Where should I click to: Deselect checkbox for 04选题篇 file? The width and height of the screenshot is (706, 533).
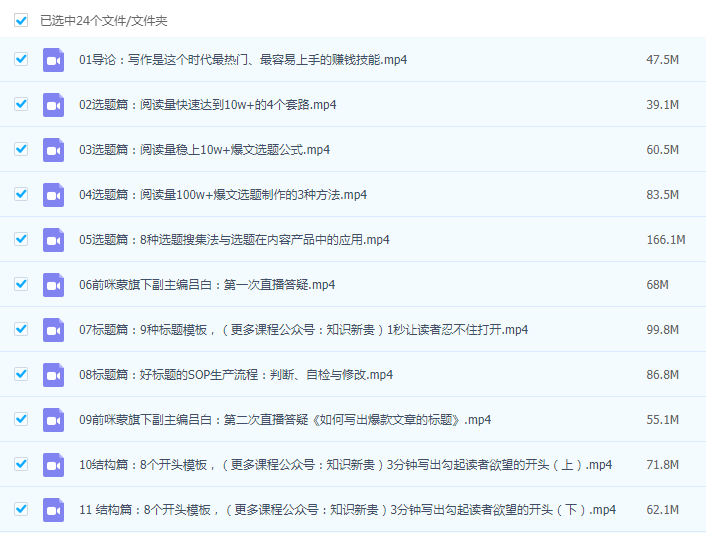coord(21,194)
